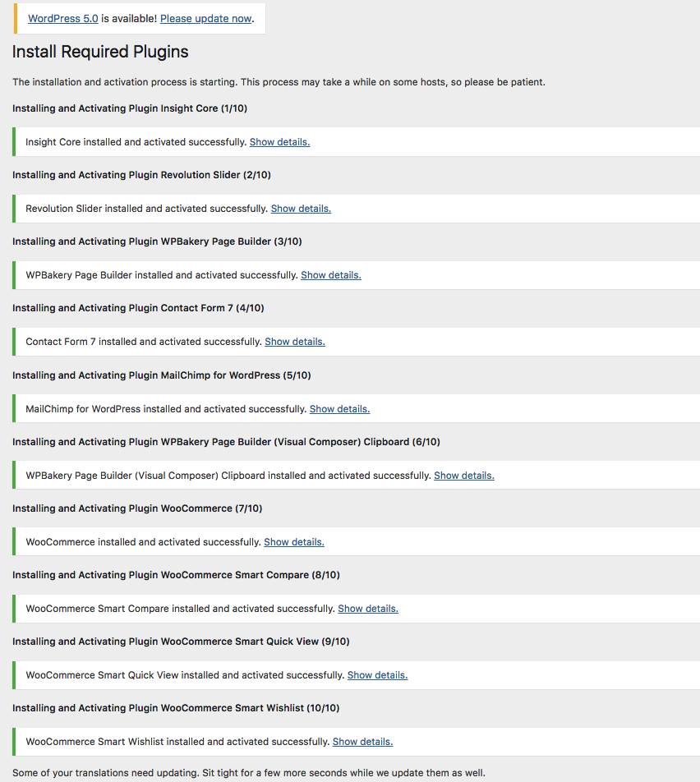This screenshot has width=700, height=782.
Task: Click the WPBakery Page Builder (3/10) heading
Action: 157,241
